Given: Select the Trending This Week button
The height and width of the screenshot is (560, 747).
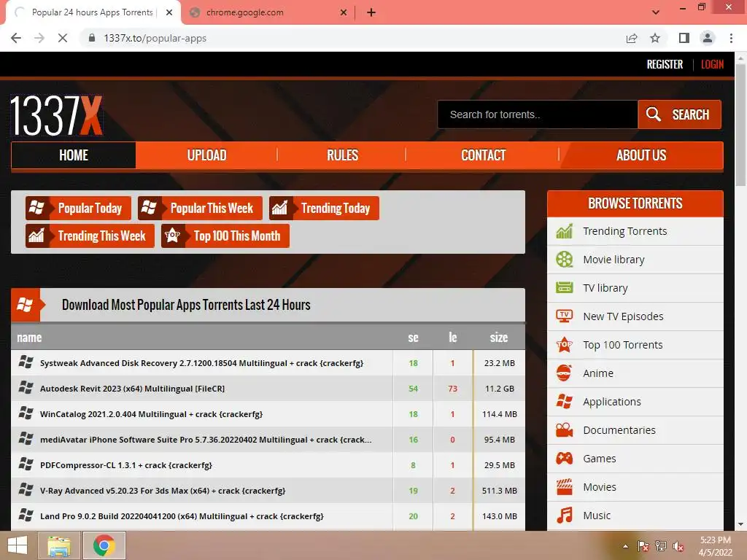Looking at the screenshot, I should click(90, 236).
